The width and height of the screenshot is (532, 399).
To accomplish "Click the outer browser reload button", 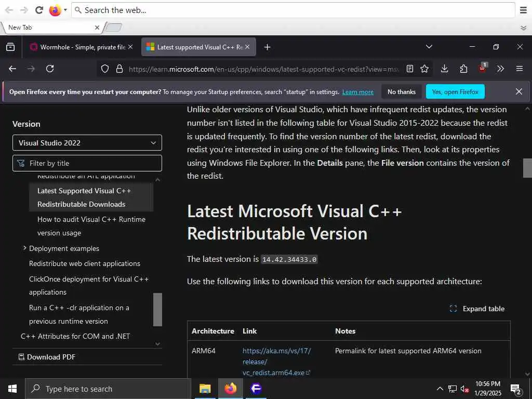I will (x=39, y=10).
